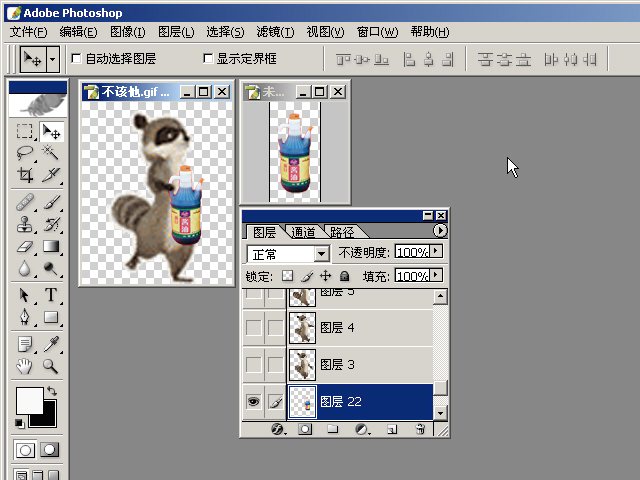Viewport: 640px width, 480px height.
Task: Toggle lock position
Action: pyautogui.click(x=325, y=276)
